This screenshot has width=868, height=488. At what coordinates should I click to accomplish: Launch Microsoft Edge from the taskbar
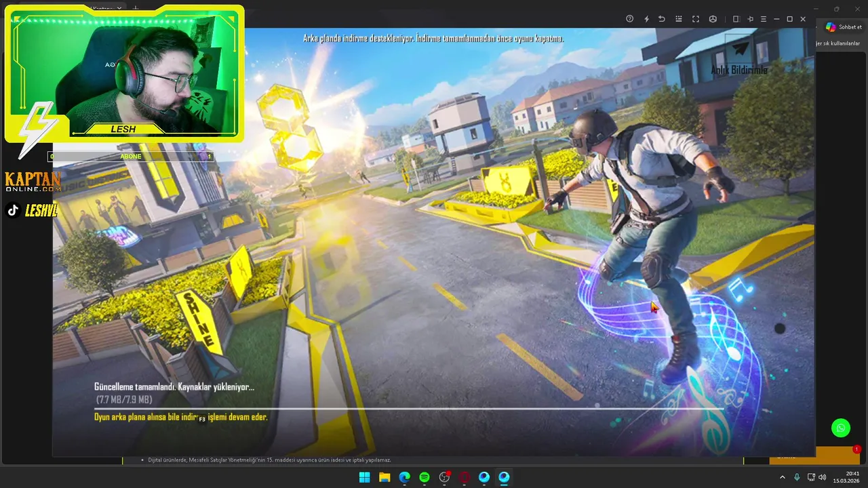[404, 477]
